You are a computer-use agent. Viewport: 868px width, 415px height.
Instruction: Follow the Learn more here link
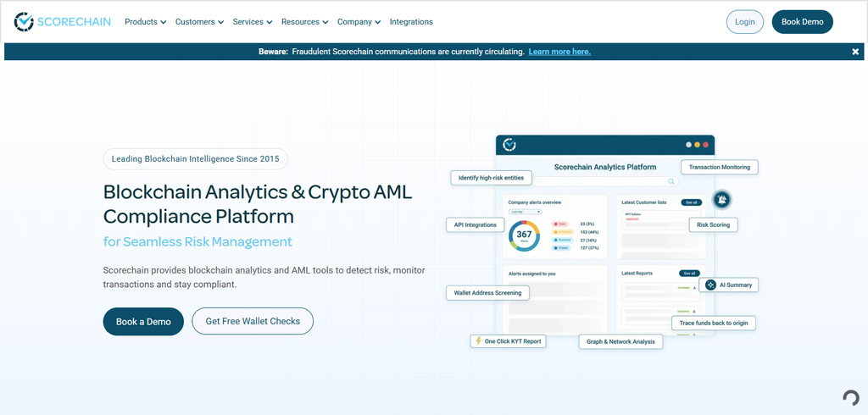click(559, 52)
